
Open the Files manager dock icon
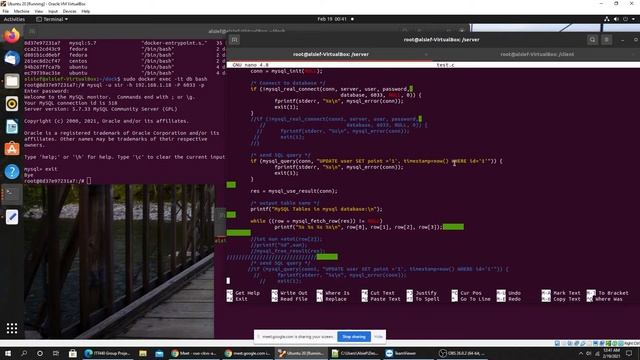[11, 81]
